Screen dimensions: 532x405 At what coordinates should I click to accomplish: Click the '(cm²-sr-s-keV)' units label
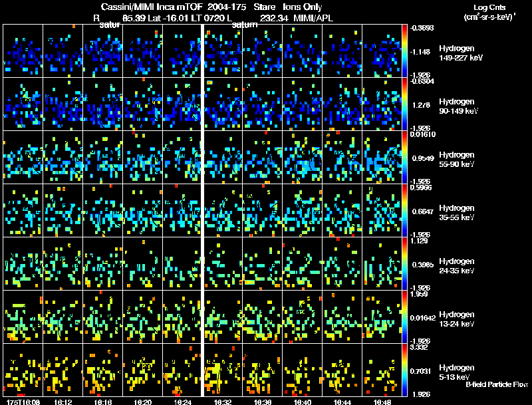point(489,17)
